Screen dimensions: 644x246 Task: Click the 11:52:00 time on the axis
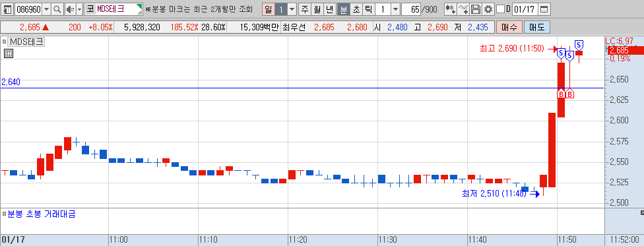(x=624, y=240)
